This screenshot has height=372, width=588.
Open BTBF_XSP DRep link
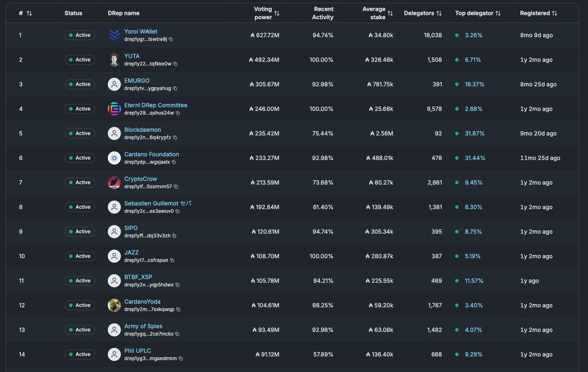[x=138, y=277]
